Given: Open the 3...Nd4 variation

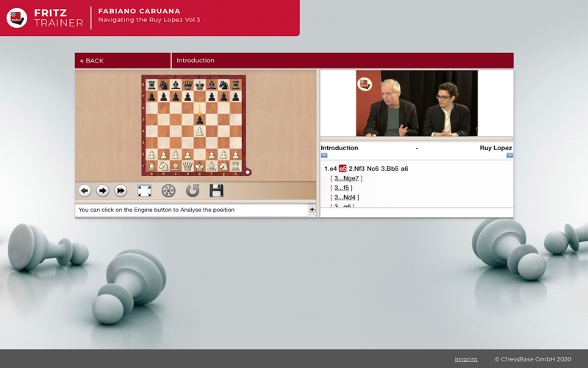Looking at the screenshot, I should click(x=345, y=197).
